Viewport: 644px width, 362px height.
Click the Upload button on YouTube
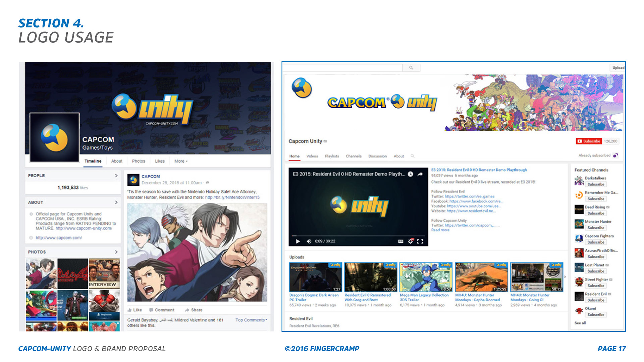(618, 68)
